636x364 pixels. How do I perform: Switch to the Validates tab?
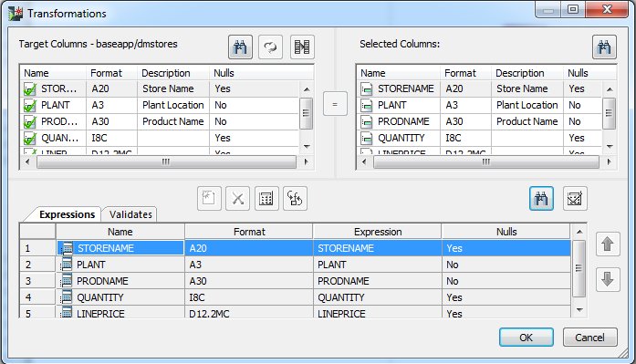(130, 214)
